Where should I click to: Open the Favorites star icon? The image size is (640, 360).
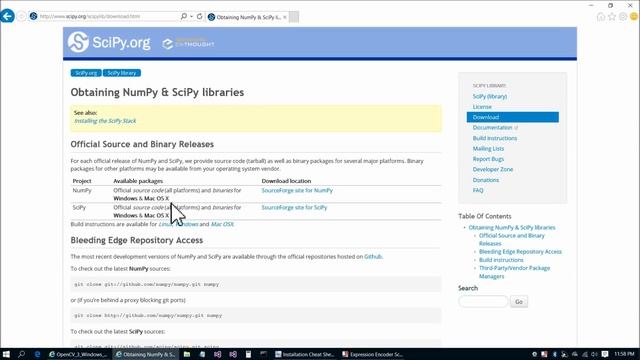click(x=611, y=17)
